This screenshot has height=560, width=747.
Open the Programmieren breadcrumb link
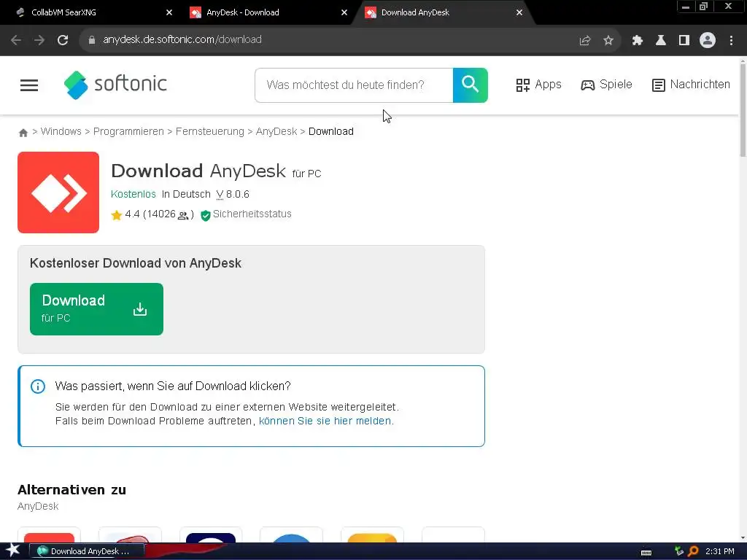[128, 131]
